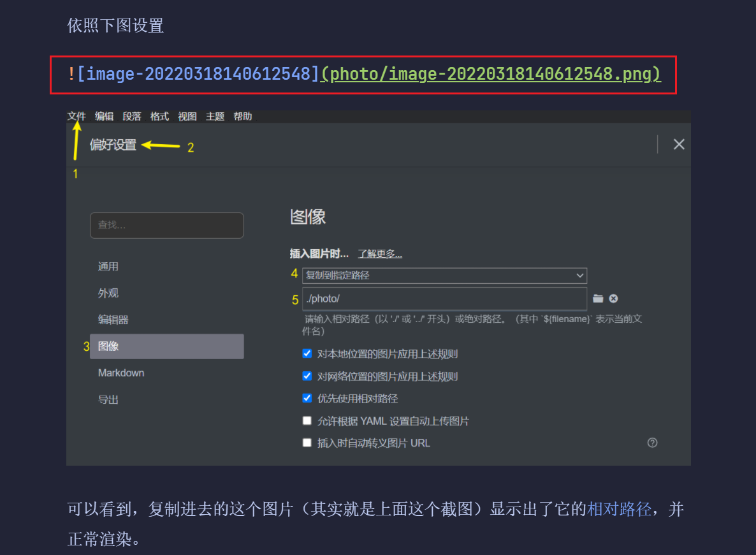Click the 图像 settings heading

[x=308, y=217]
